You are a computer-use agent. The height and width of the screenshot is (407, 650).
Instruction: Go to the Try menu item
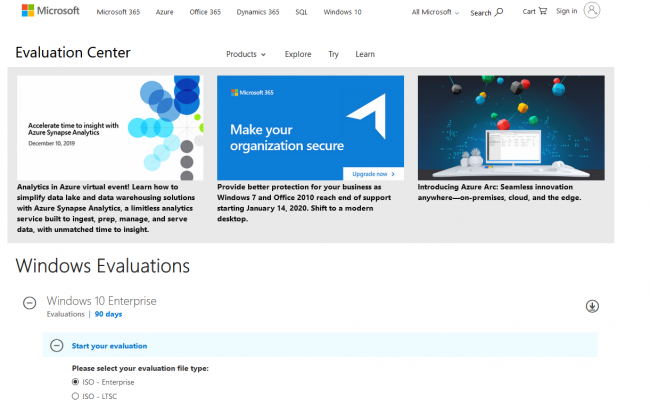(333, 54)
